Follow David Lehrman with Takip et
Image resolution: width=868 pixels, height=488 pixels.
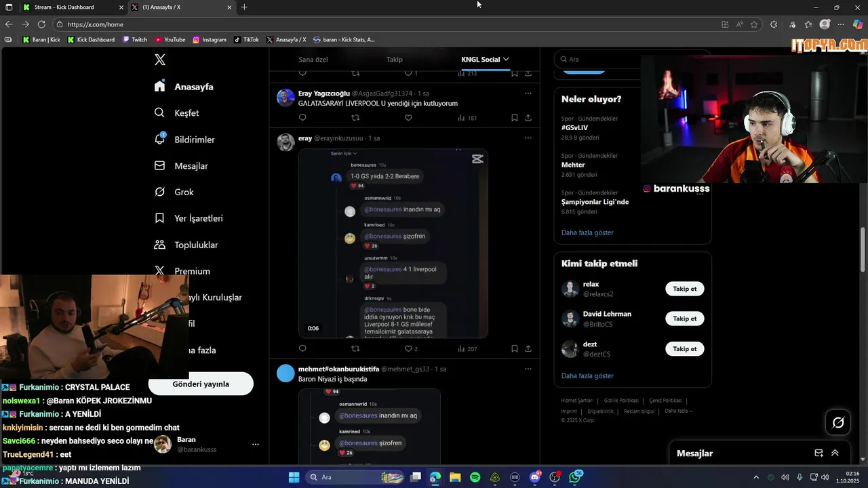(684, 319)
